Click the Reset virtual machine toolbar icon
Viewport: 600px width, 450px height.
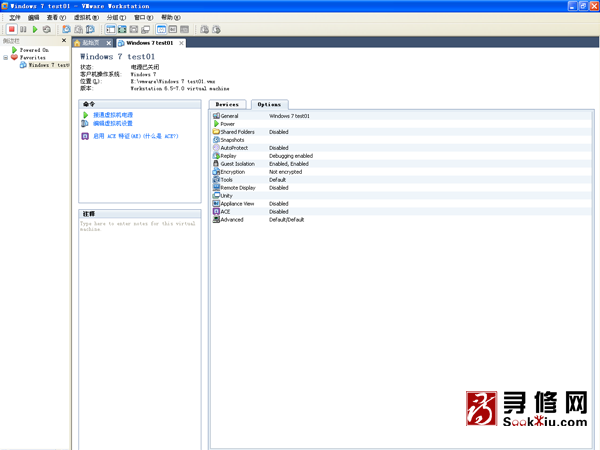(x=47, y=29)
